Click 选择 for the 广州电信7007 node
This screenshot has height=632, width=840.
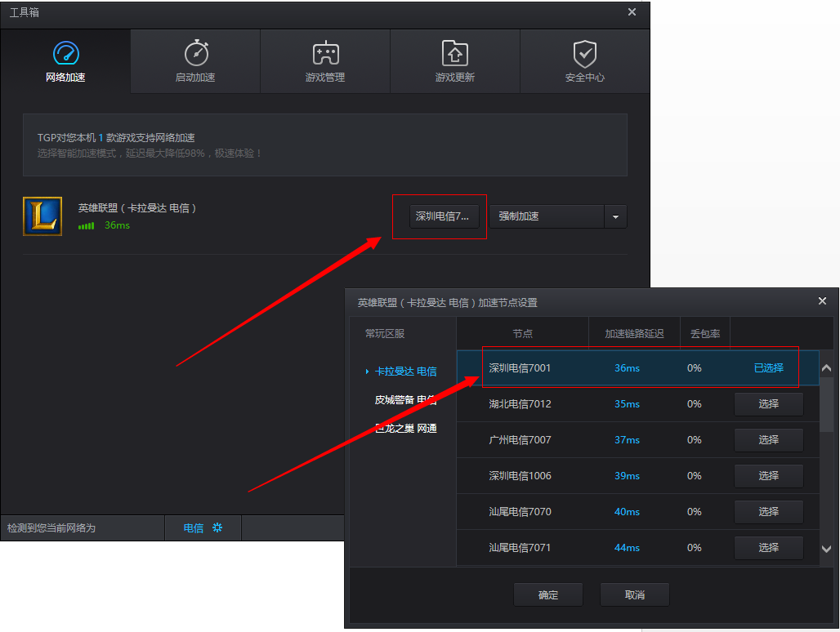(x=769, y=440)
